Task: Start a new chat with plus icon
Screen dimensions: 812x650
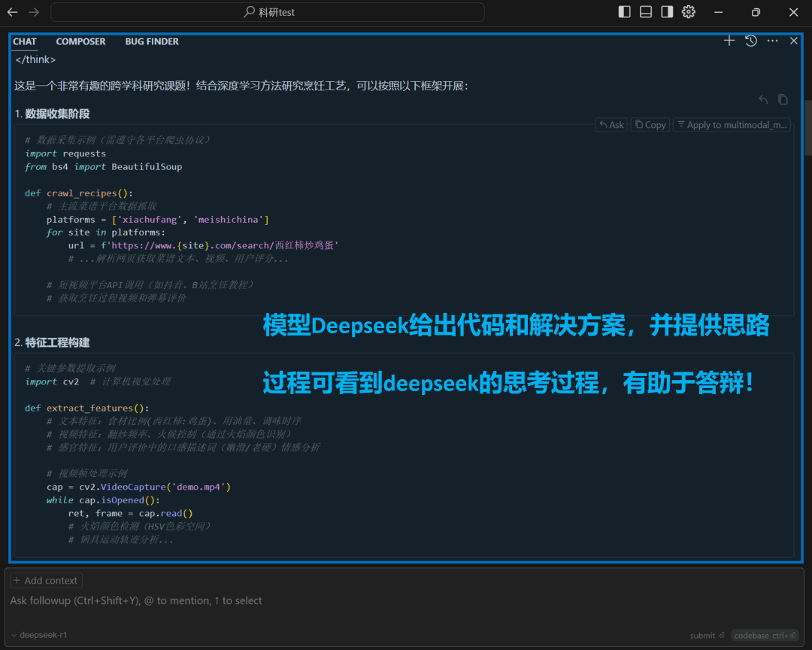Action: (x=729, y=41)
